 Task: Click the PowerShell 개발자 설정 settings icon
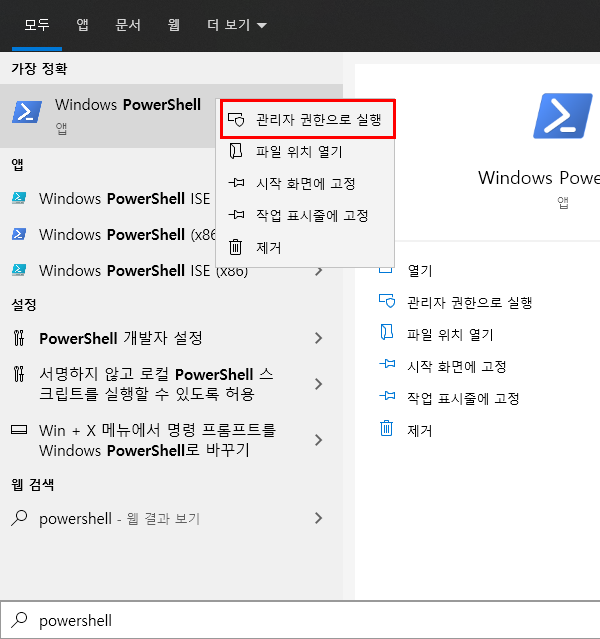tap(19, 338)
